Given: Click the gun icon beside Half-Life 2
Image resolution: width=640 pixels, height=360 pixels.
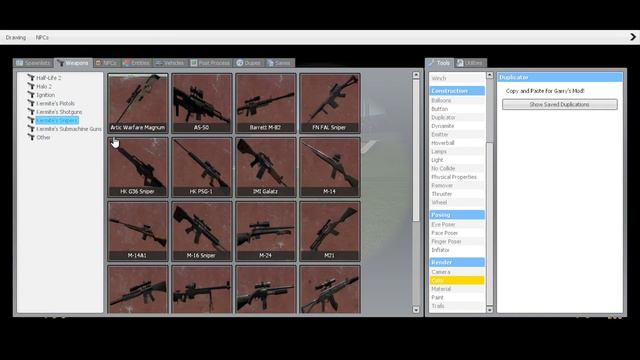Looking at the screenshot, I should tap(31, 78).
